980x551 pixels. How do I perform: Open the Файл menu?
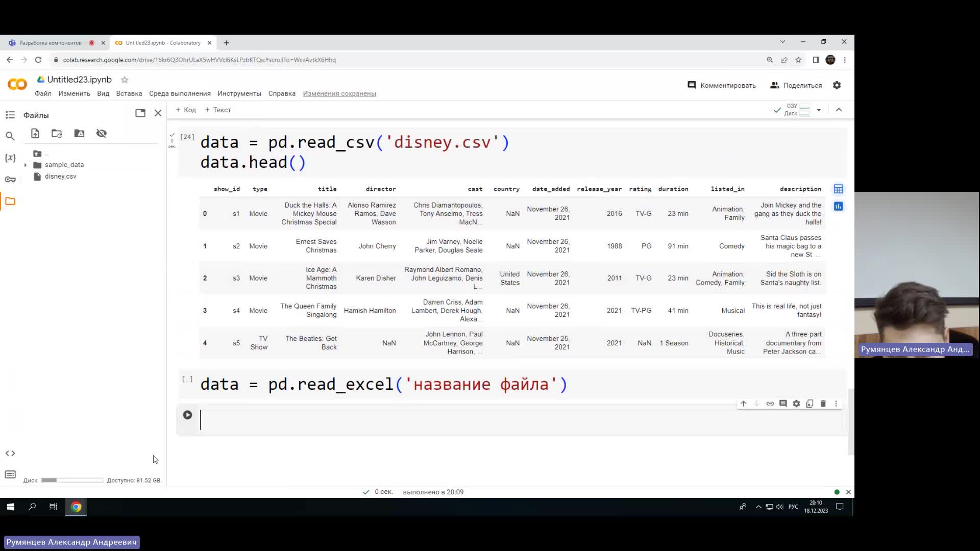coord(43,94)
